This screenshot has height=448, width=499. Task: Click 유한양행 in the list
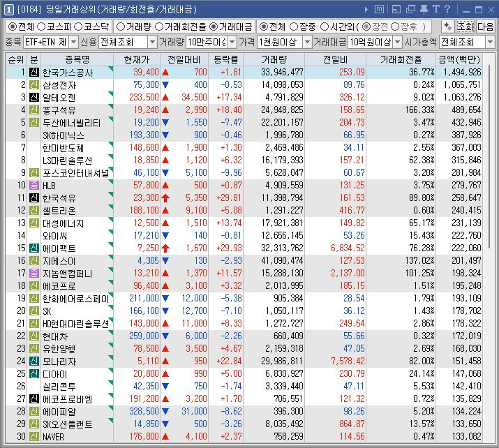[59, 348]
